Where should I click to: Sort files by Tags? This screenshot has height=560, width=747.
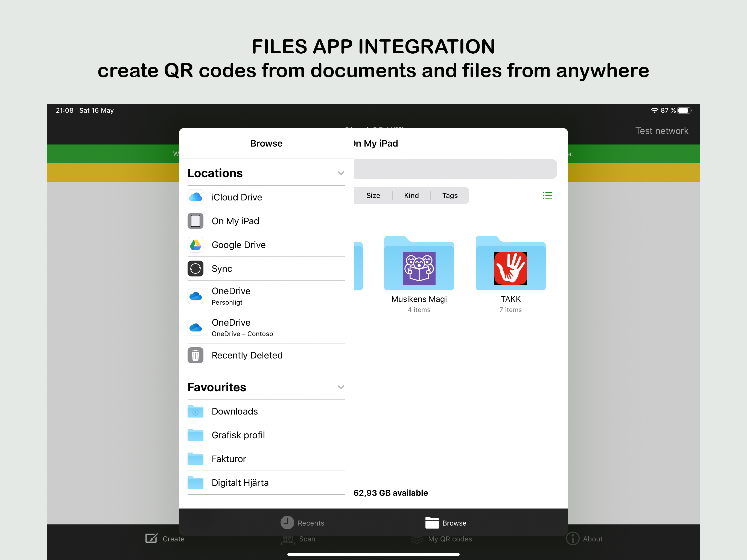click(450, 196)
